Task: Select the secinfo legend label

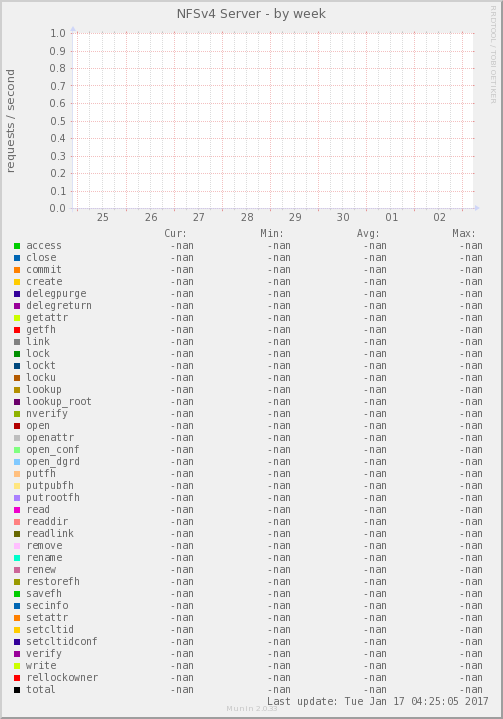Action: click(47, 605)
